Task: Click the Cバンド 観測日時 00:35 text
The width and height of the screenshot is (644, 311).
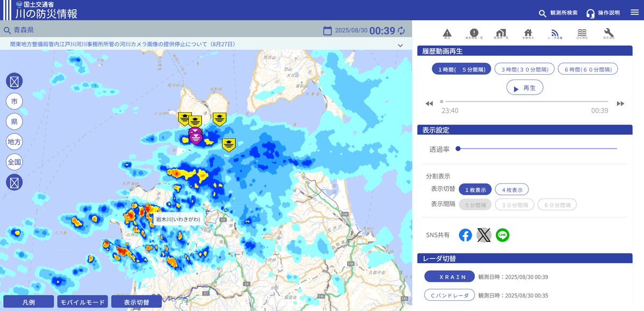Action: [x=513, y=295]
